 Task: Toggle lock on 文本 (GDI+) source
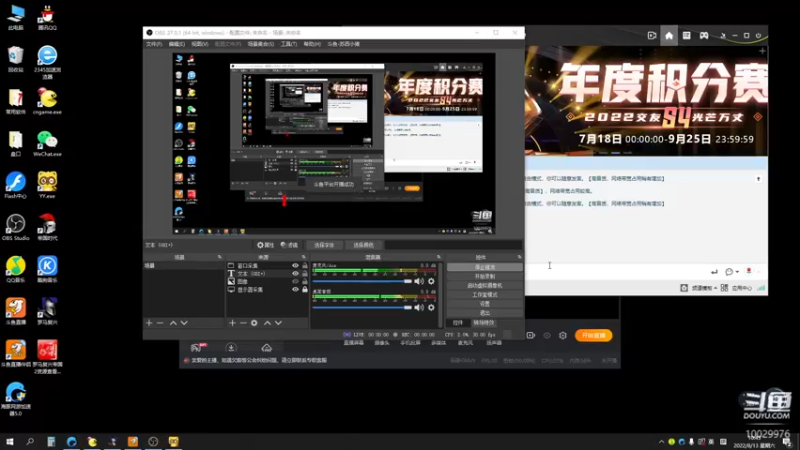(305, 273)
